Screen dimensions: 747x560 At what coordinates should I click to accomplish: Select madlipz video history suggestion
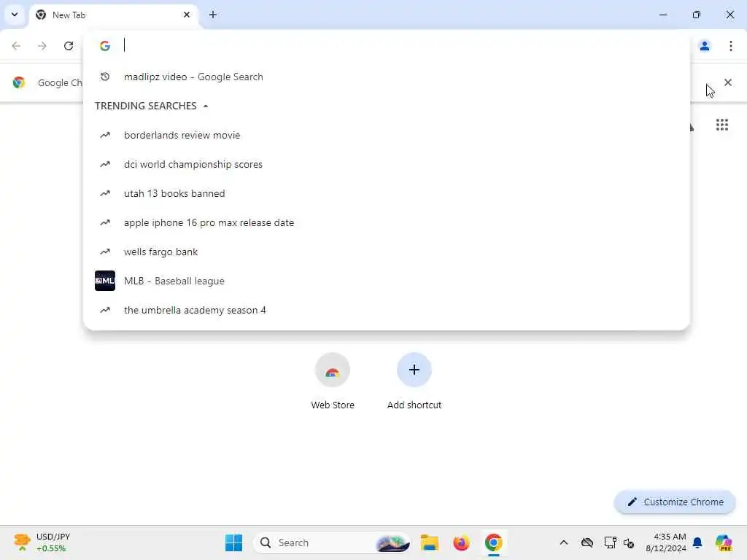(387, 77)
